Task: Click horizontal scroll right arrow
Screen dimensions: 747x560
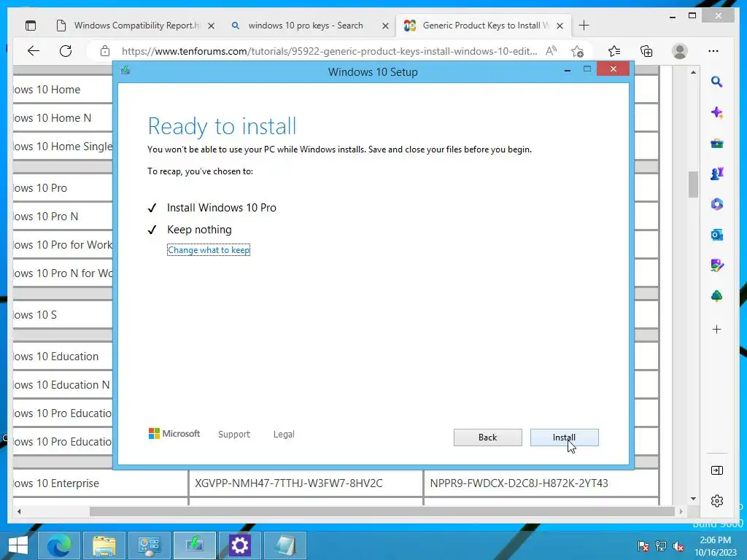Action: 681,511
